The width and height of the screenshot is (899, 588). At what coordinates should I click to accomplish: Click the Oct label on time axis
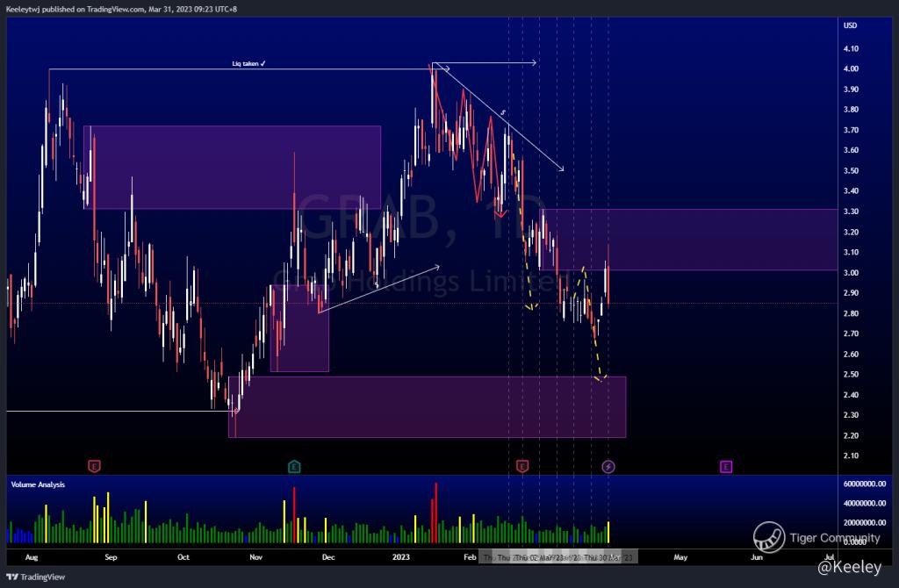coord(183,557)
